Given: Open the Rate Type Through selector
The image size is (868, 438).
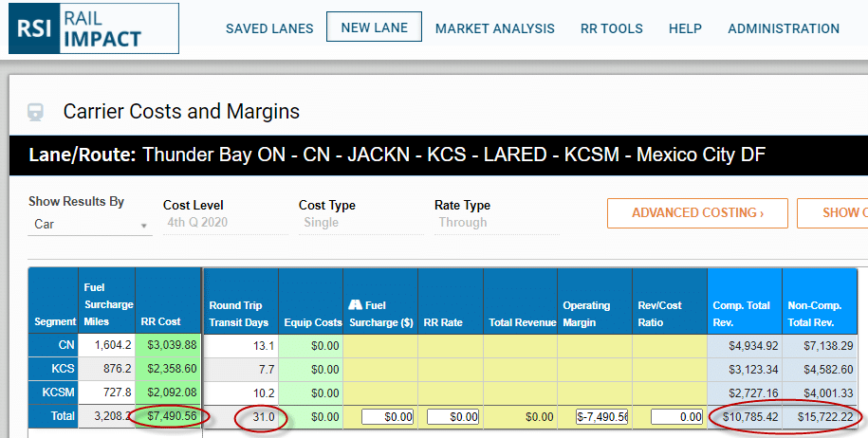Looking at the screenshot, I should coord(495,224).
